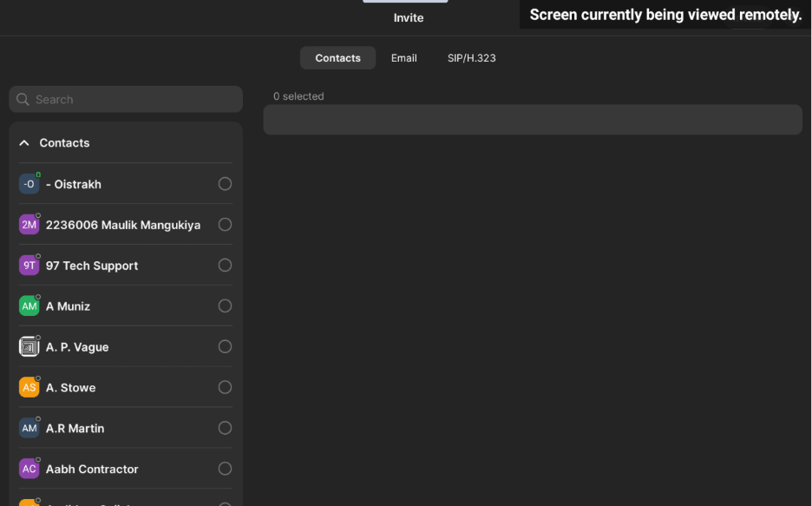Viewport: 812px width, 506px height.
Task: Click the selected contacts box
Action: (x=533, y=120)
